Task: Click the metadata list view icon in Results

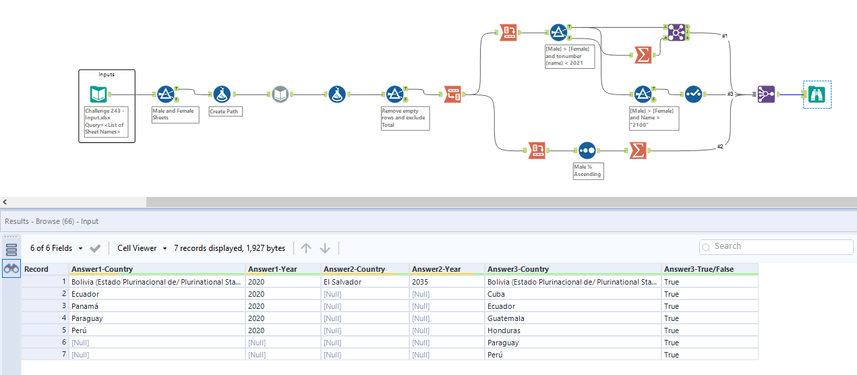Action: (x=11, y=250)
